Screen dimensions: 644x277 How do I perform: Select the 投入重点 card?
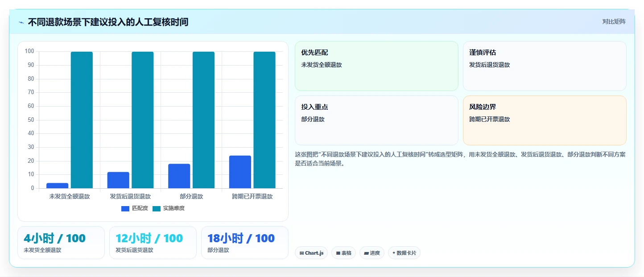(376, 120)
